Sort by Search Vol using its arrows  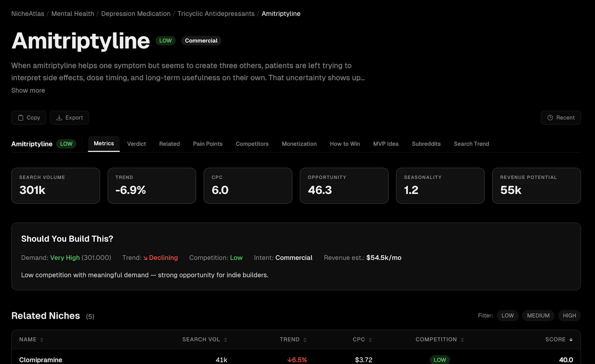225,340
